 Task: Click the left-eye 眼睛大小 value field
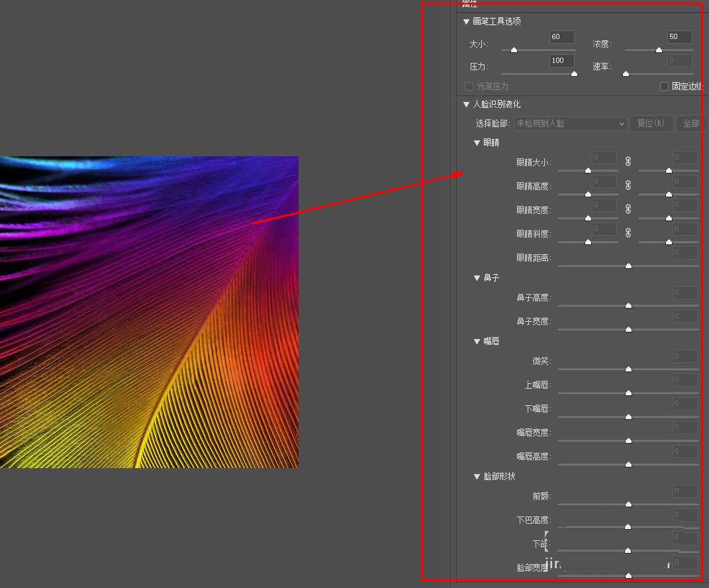coord(604,158)
